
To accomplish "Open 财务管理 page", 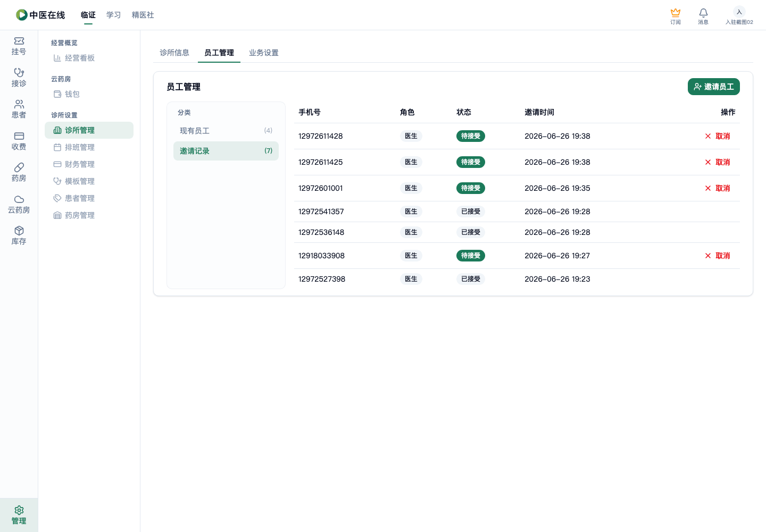I will [89, 164].
